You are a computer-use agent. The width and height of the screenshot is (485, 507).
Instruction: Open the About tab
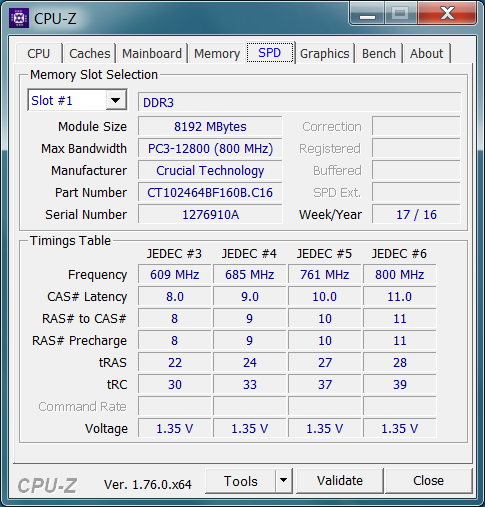(427, 54)
